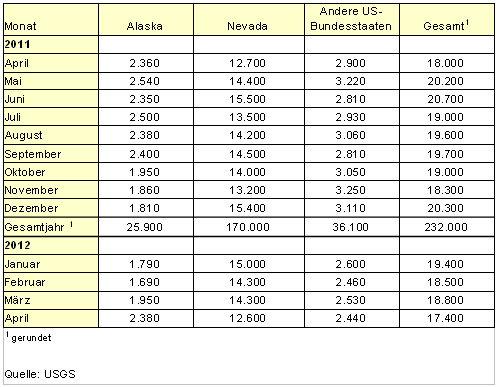Click Nevada value 15.500 in Juni
499x387 pixels.
(x=247, y=99)
